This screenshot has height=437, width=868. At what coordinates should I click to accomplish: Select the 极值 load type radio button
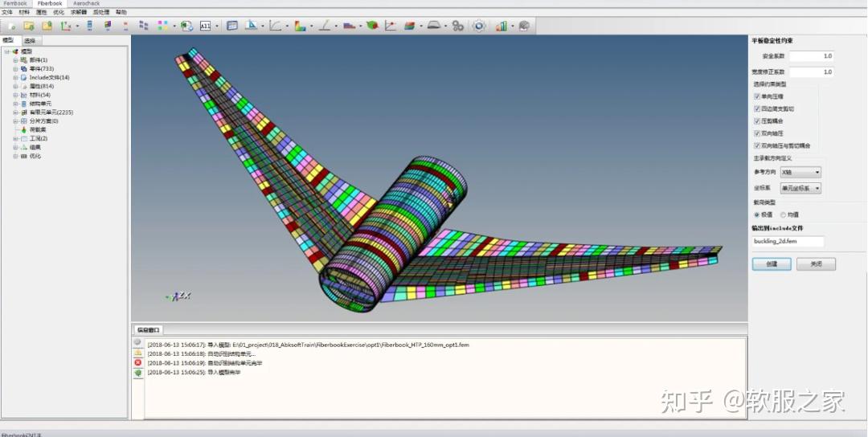[757, 214]
